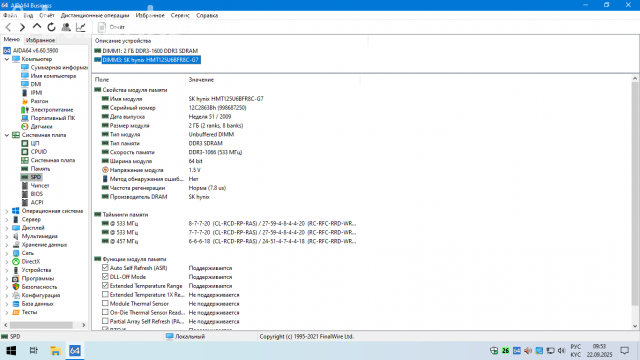
Task: Open the user management toolbar icon
Action: point(66,27)
